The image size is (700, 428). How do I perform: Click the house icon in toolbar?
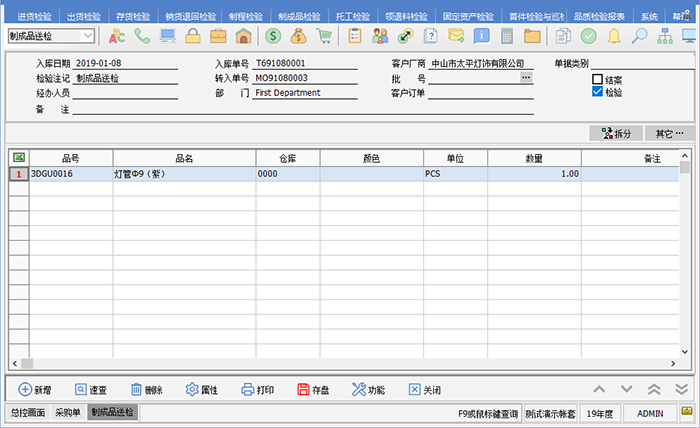click(243, 36)
